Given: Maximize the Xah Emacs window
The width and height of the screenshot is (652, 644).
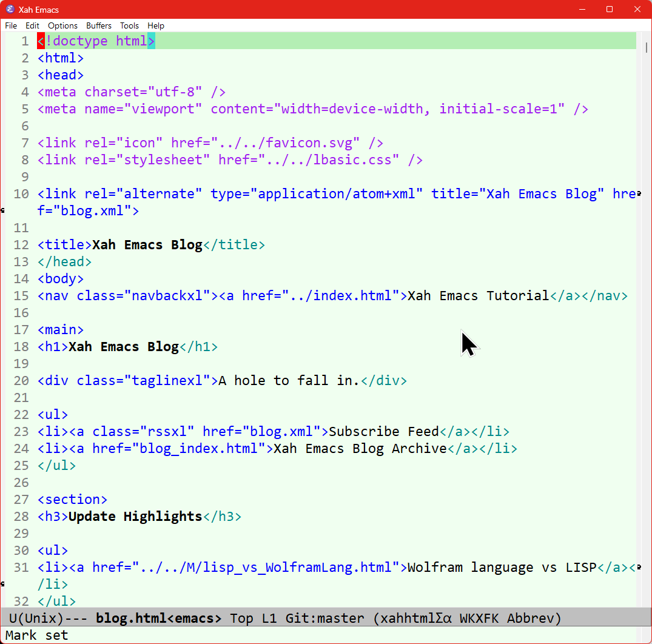Looking at the screenshot, I should click(610, 9).
